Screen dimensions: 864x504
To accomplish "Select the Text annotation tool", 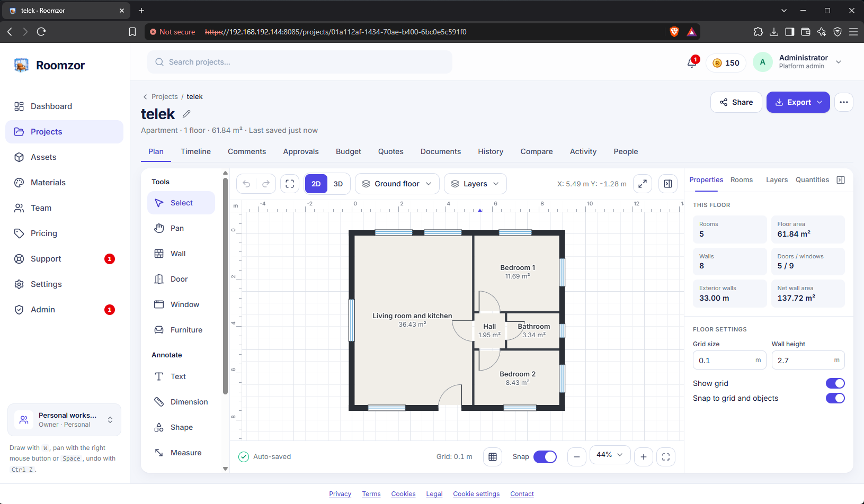I will (x=181, y=376).
